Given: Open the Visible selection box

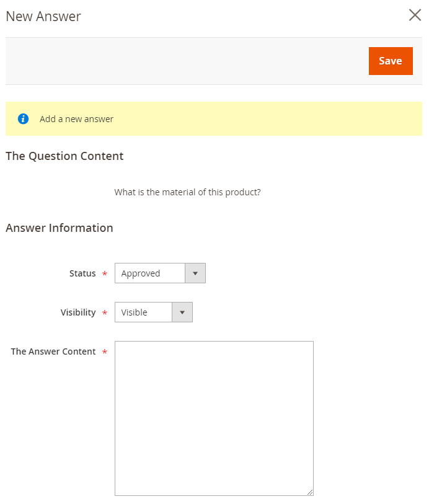Looking at the screenshot, I should coord(154,312).
